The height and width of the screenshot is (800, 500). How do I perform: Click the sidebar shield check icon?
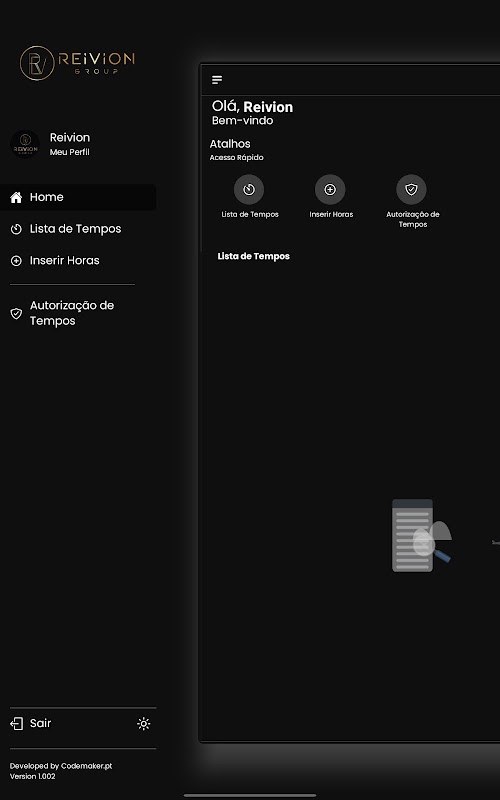(x=16, y=313)
